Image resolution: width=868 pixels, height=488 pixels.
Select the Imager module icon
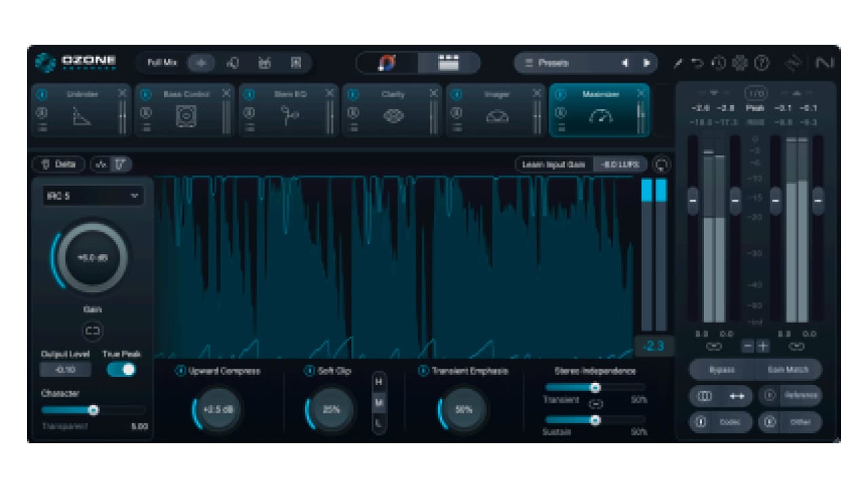[x=497, y=117]
